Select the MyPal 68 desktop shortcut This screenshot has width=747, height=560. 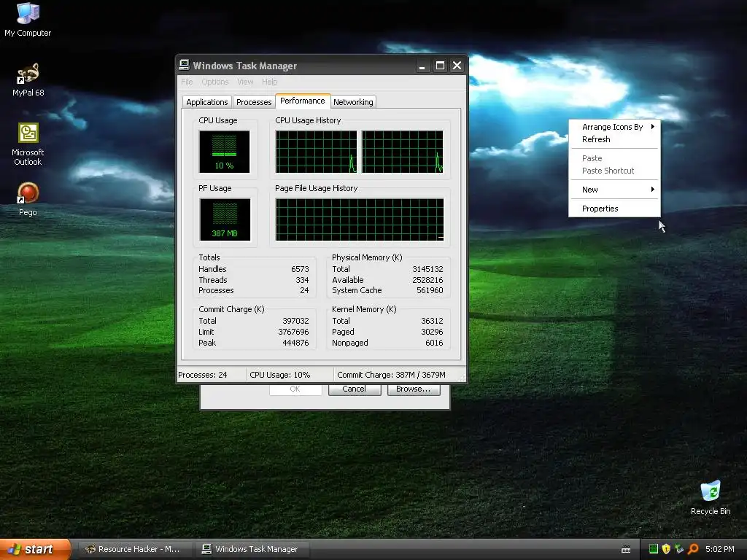coord(28,79)
